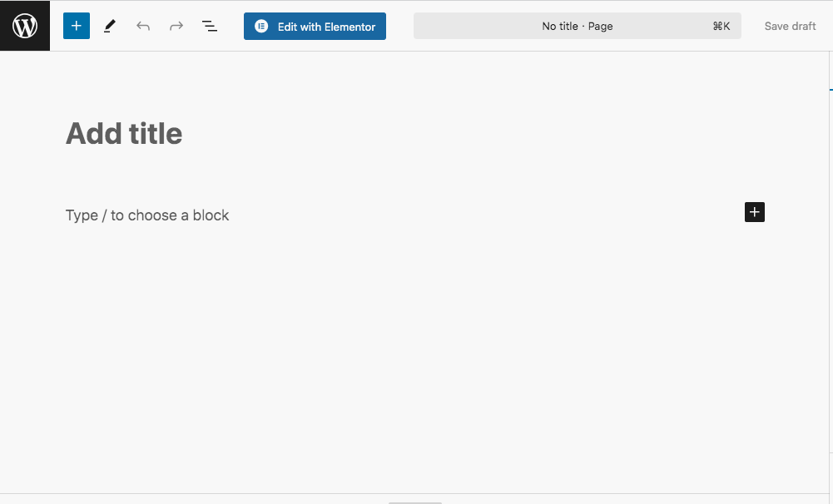Redo the reverted change
The image size is (833, 504).
(176, 26)
